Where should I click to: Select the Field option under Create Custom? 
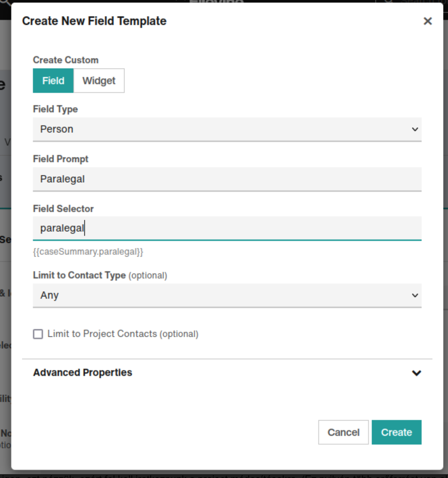coord(53,81)
